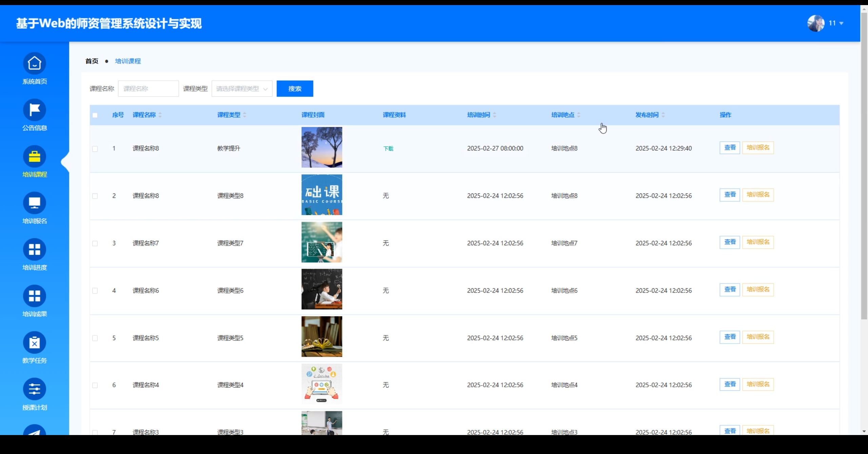Toggle the select-all checkbox in table header
This screenshot has width=868, height=454.
coord(95,115)
